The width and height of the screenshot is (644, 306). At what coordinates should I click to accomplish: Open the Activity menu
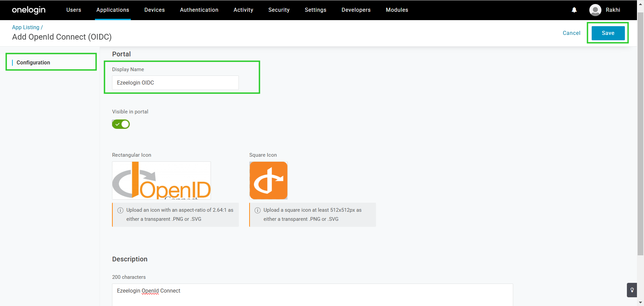244,10
